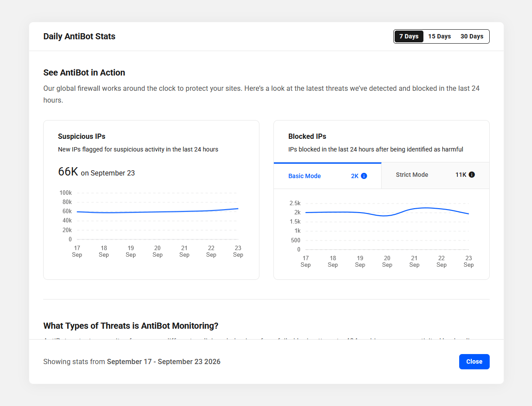Click the 23 Sep label on Suspicious chart
The width and height of the screenshot is (532, 406).
[238, 251]
